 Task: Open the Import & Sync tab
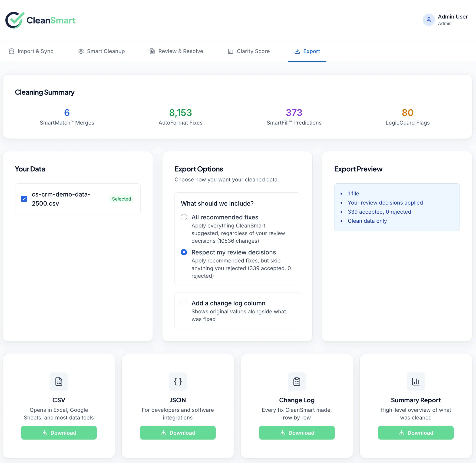click(31, 51)
